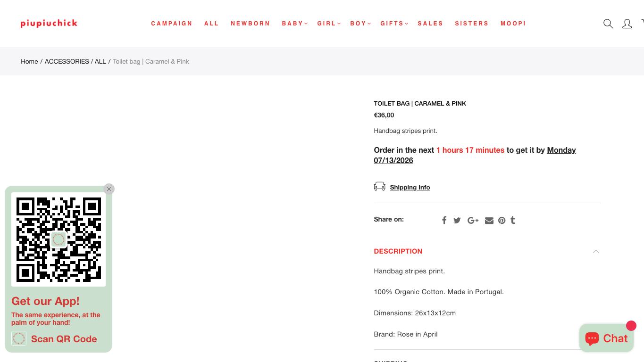The height and width of the screenshot is (362, 644).
Task: Expand the GIRL dropdown menu
Action: [x=328, y=24]
